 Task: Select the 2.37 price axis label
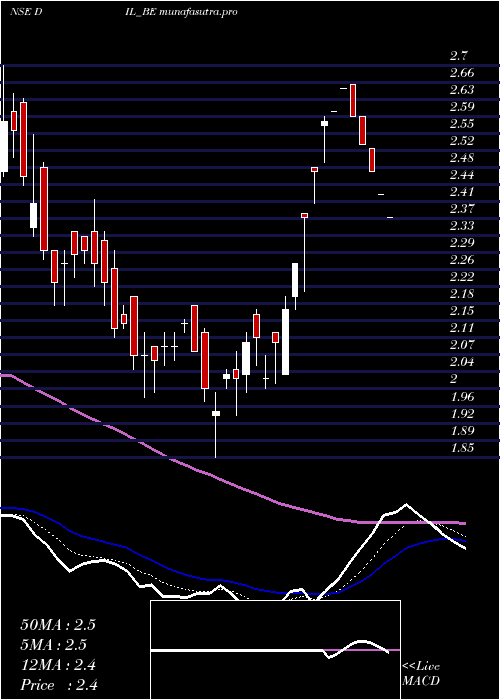point(462,208)
